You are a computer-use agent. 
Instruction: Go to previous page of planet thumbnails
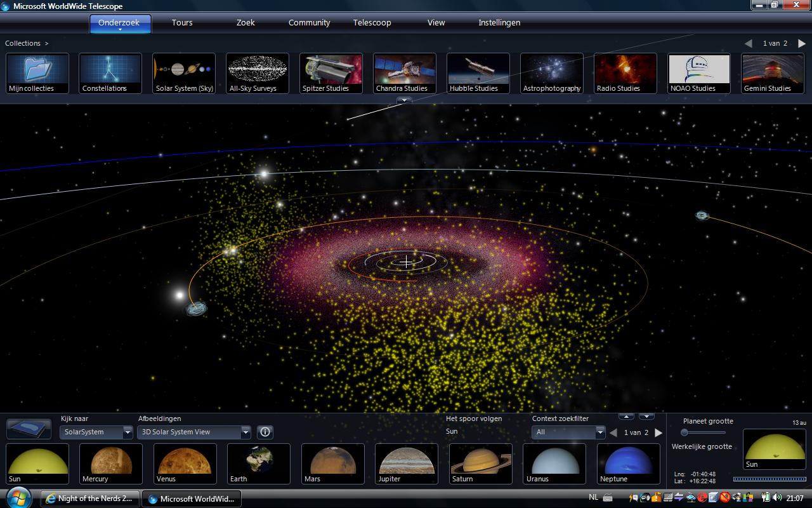613,432
